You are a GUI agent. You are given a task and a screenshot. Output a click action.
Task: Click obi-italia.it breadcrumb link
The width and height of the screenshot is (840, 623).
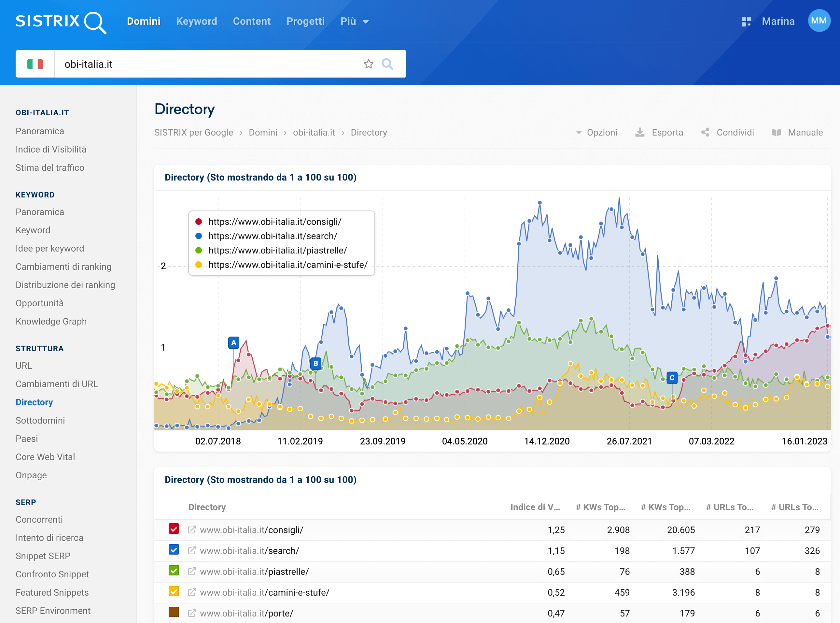[314, 132]
